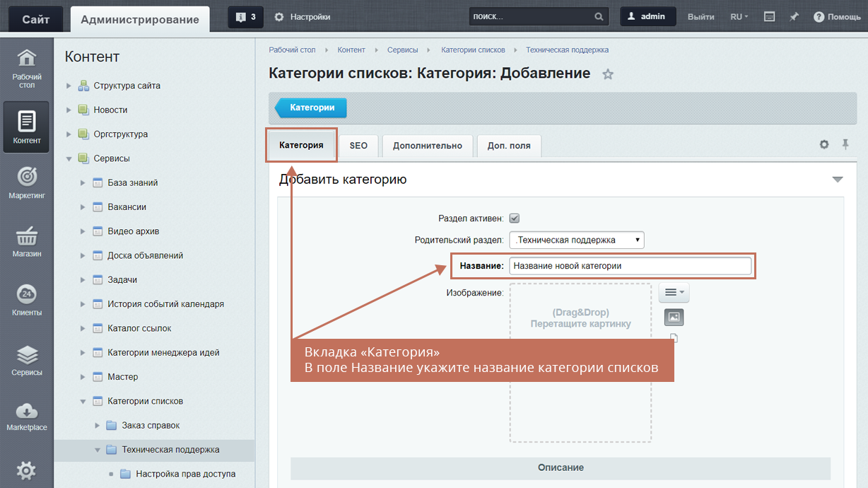
Task: Switch to the Дополнительно tab
Action: pyautogui.click(x=427, y=146)
